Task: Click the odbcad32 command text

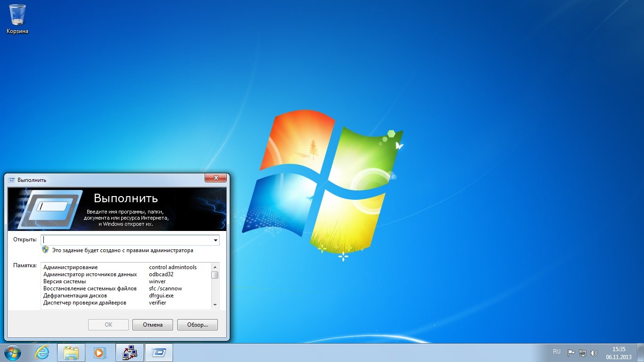Action: pyautogui.click(x=161, y=274)
